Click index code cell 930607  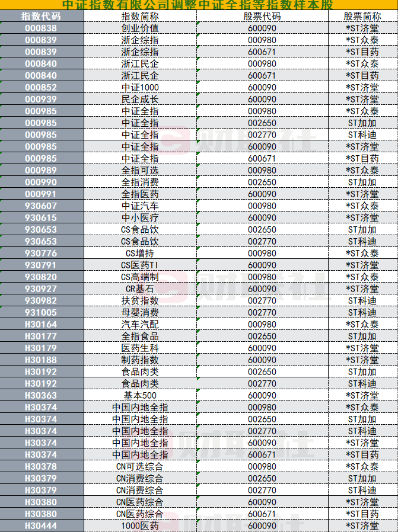pyautogui.click(x=42, y=206)
